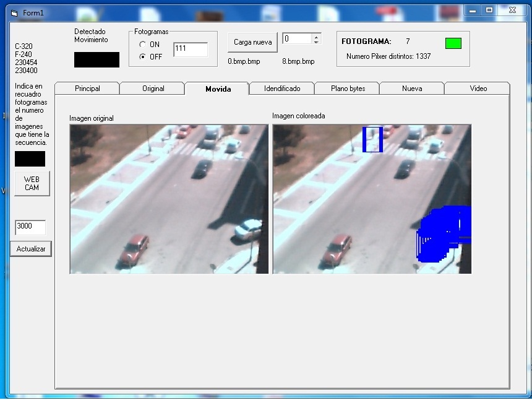Decrease the frame number with down arrow
The width and height of the screenshot is (532, 400).
[316, 41]
